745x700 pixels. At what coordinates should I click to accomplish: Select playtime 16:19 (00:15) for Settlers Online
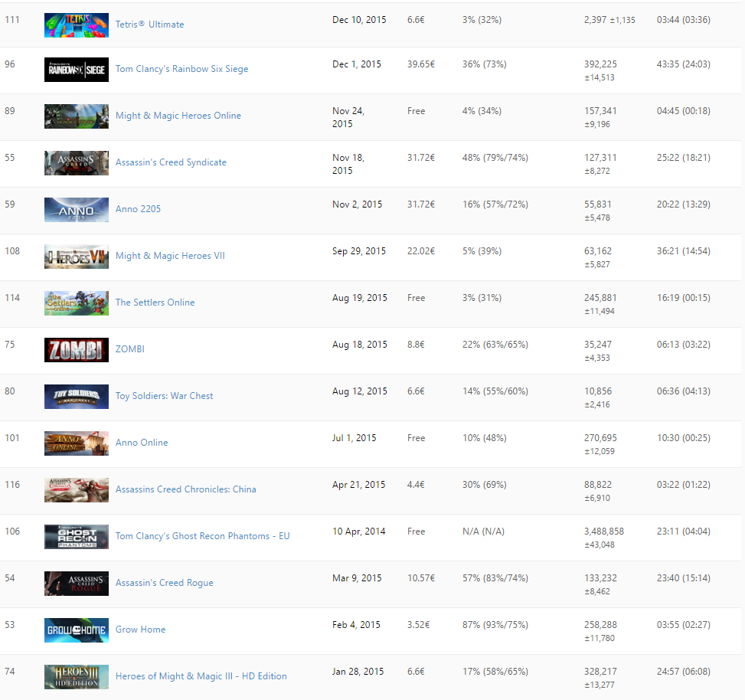(684, 297)
